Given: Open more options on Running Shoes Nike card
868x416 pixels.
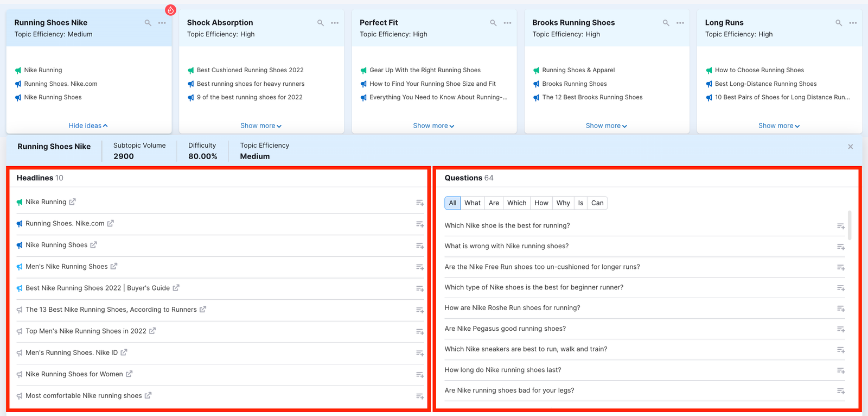Looking at the screenshot, I should [x=162, y=23].
